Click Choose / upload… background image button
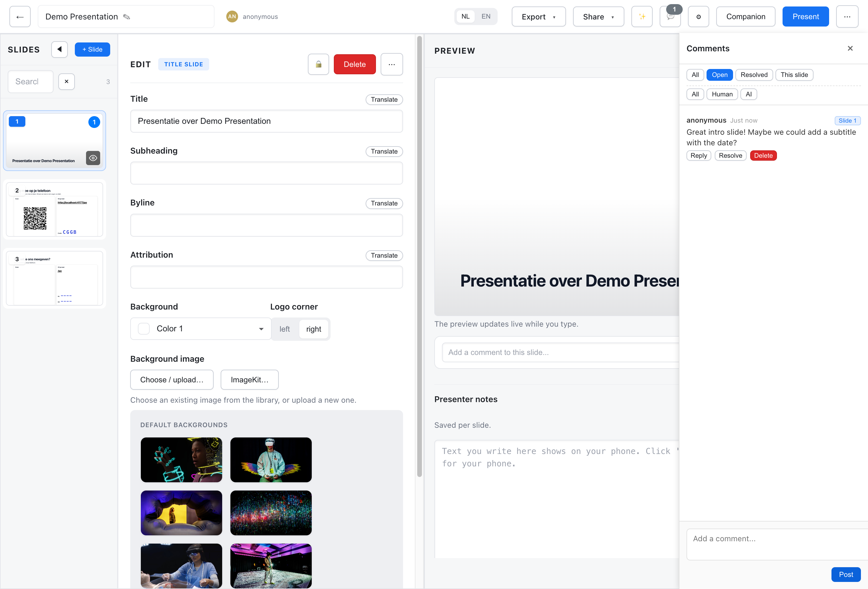The image size is (868, 589). [172, 380]
